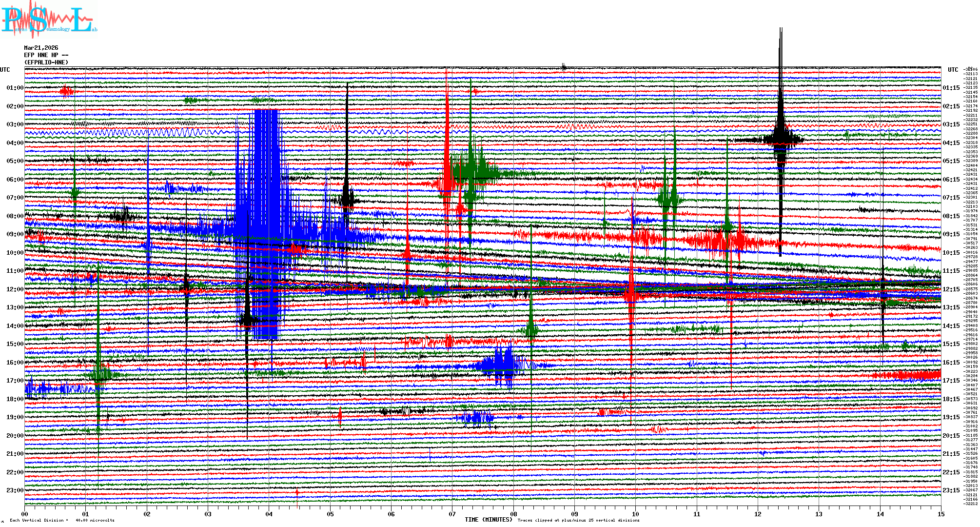Click minute 15 on the bottom axis
This screenshot has width=980, height=527.
941,514
